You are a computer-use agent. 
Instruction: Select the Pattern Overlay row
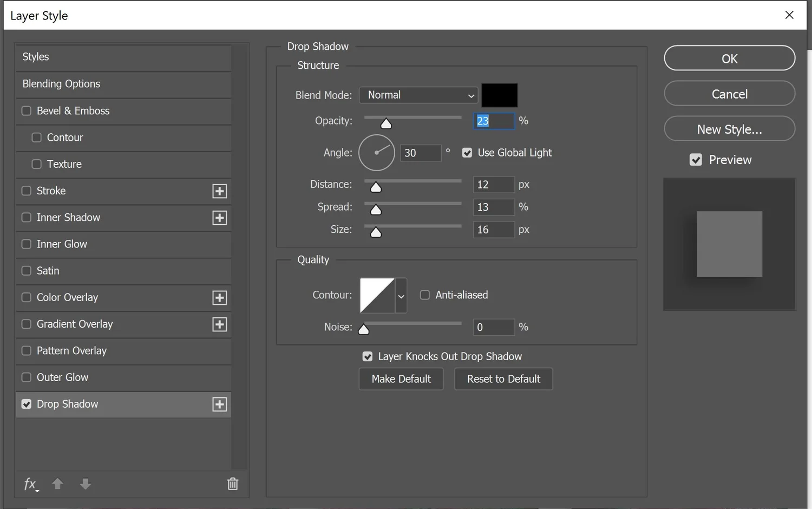[123, 351]
